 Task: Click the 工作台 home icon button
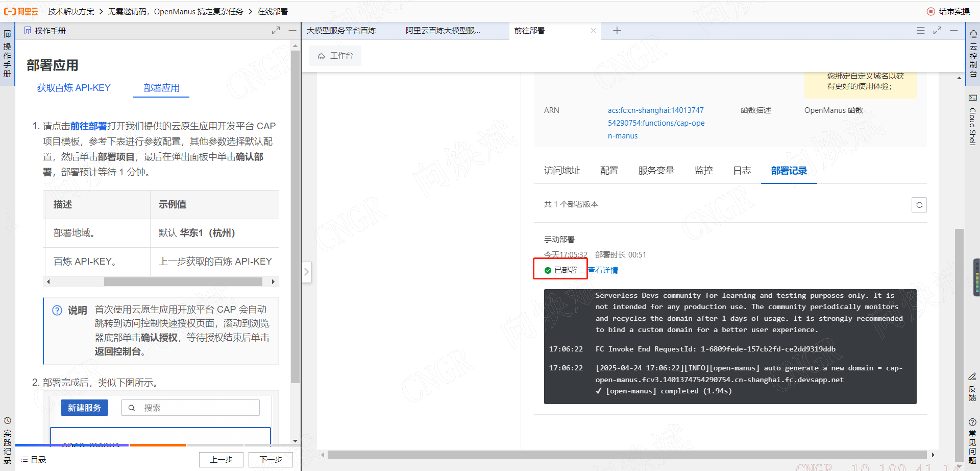tap(335, 56)
